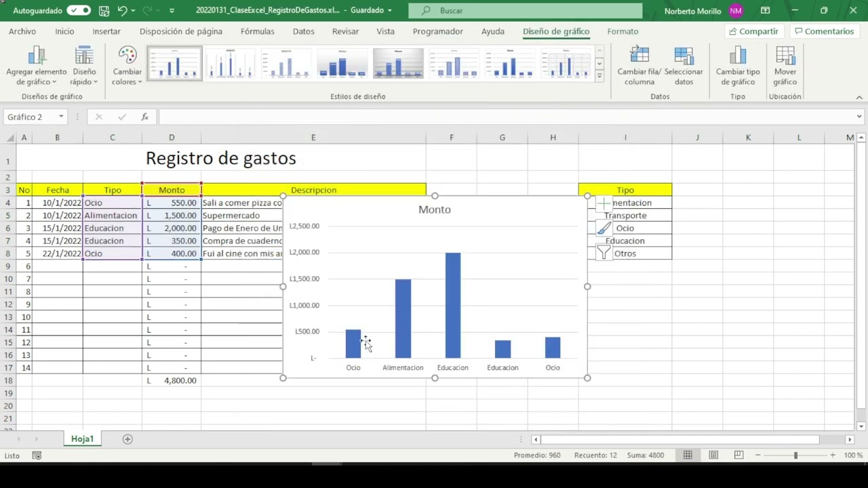Switch to Page Layout view icon
The image size is (868, 488).
point(713,455)
